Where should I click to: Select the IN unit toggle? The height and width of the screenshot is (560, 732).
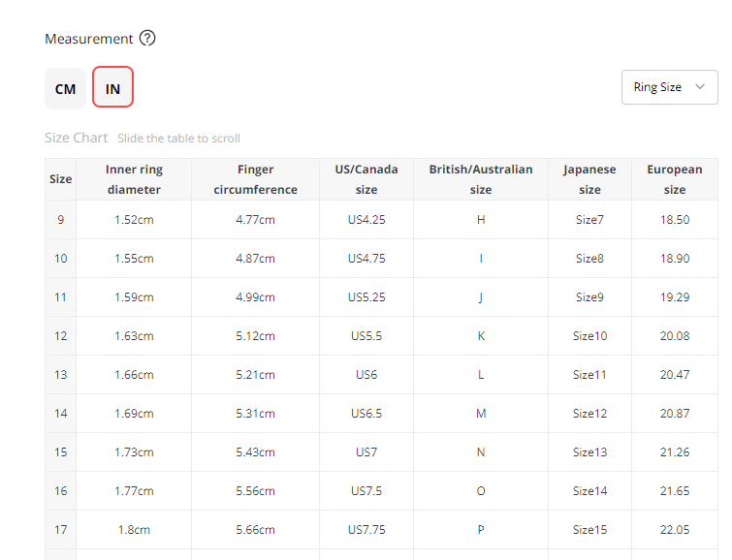click(112, 89)
